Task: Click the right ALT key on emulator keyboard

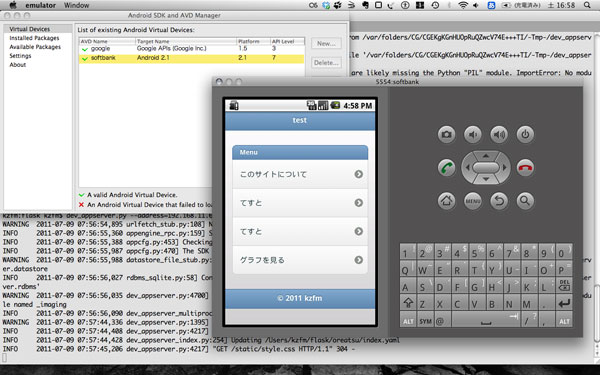Action: point(564,321)
